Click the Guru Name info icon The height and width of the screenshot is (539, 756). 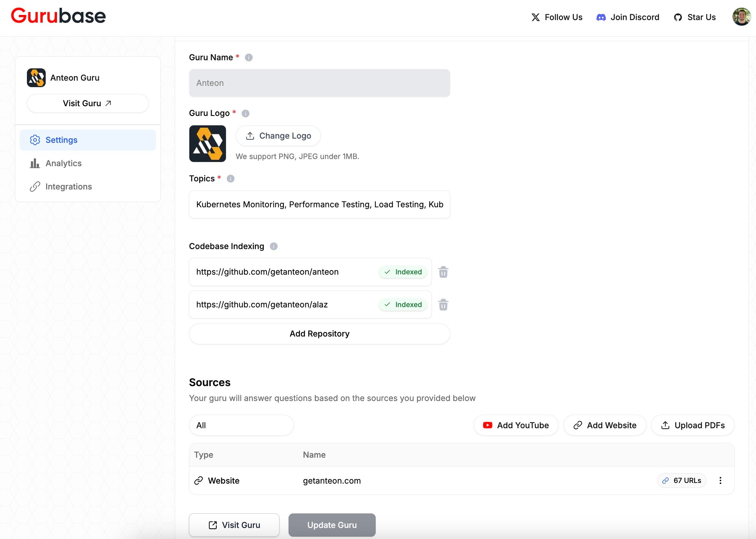click(x=248, y=57)
